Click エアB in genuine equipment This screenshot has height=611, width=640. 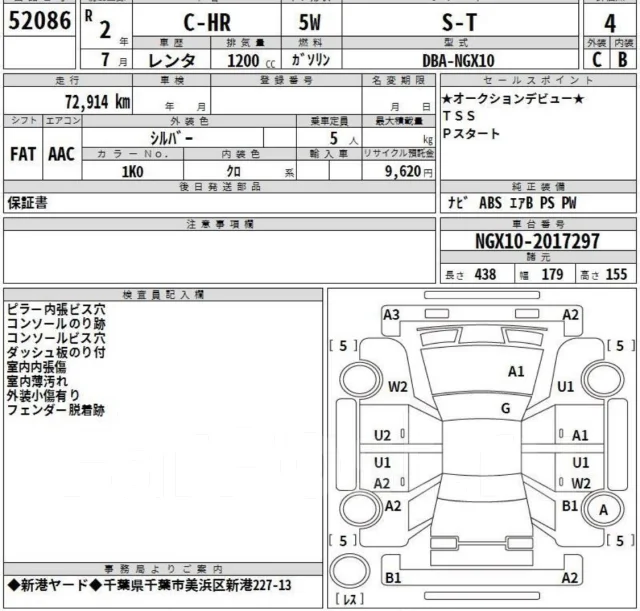click(x=521, y=203)
